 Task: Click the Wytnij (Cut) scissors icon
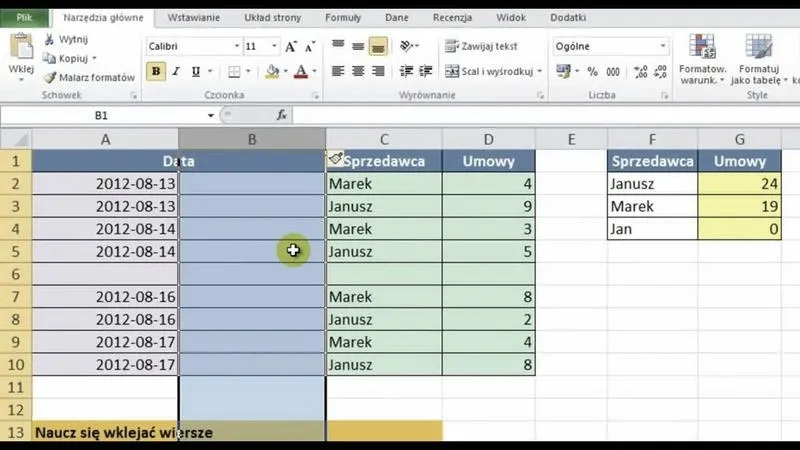coord(51,39)
